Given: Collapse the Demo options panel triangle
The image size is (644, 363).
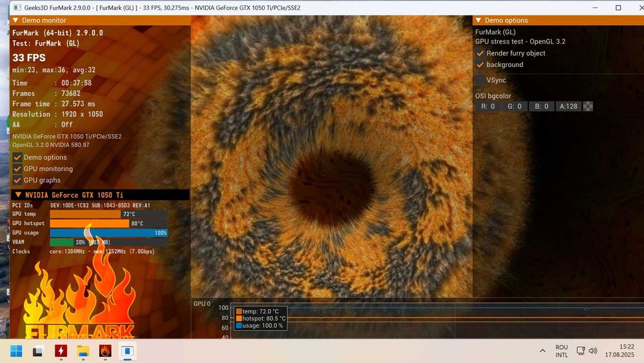Looking at the screenshot, I should tap(478, 20).
